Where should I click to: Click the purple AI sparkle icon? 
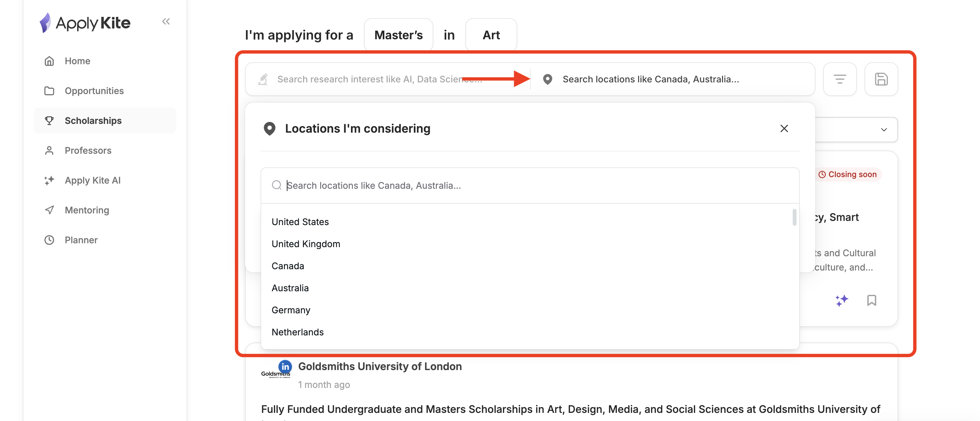pos(842,300)
